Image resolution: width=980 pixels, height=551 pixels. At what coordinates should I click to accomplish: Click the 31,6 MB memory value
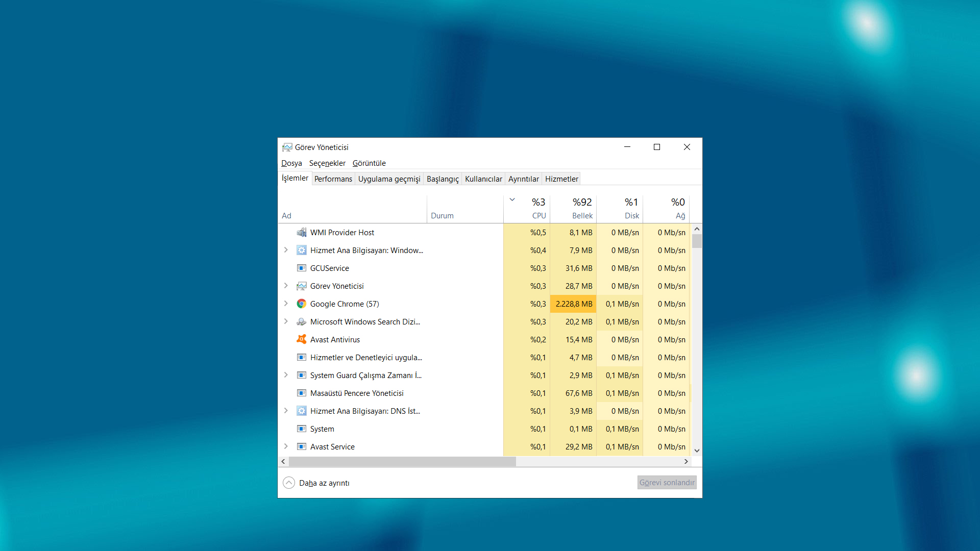(579, 268)
